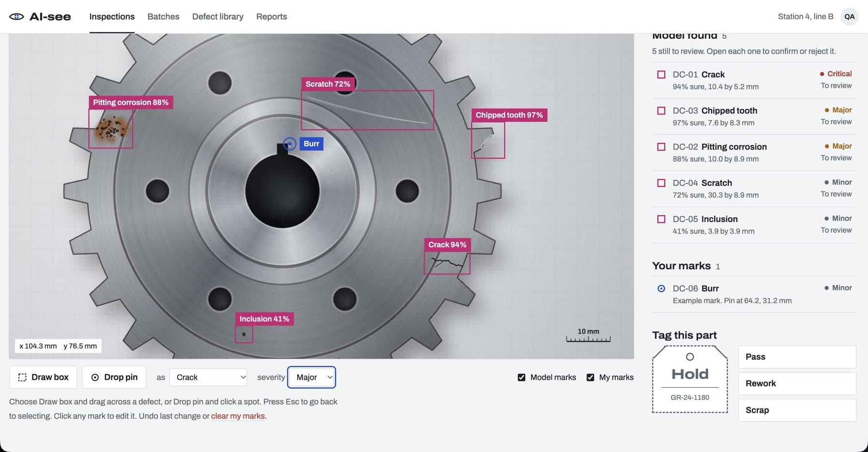Click the Burr label on the gear image

pyautogui.click(x=312, y=144)
